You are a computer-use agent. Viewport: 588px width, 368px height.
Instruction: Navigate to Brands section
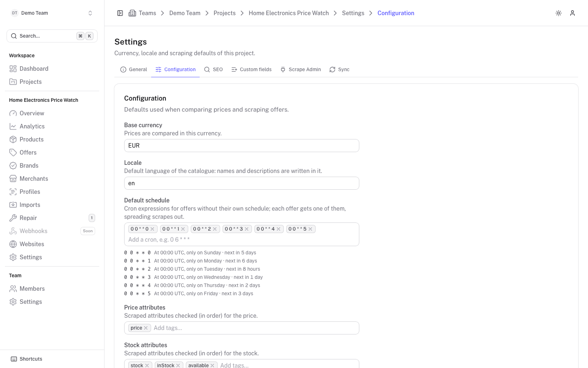(x=52, y=166)
